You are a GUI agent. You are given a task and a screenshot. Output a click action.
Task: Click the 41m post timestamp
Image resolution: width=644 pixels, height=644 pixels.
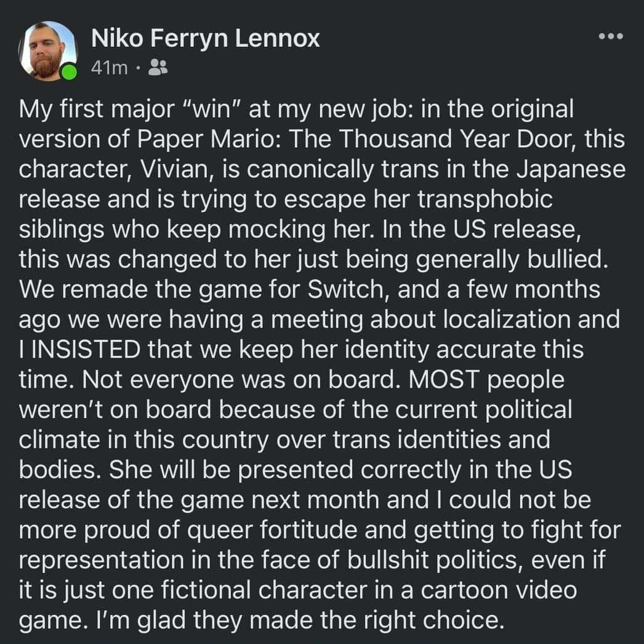click(x=109, y=68)
